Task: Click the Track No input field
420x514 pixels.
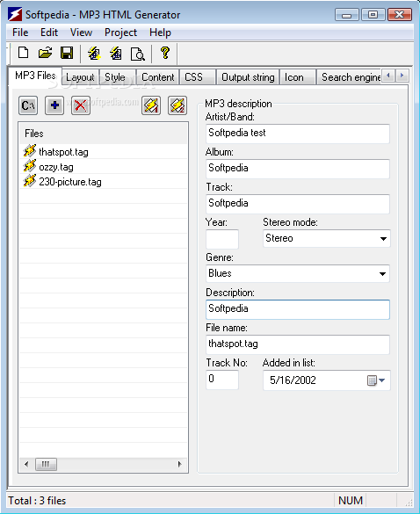Action: tap(222, 380)
